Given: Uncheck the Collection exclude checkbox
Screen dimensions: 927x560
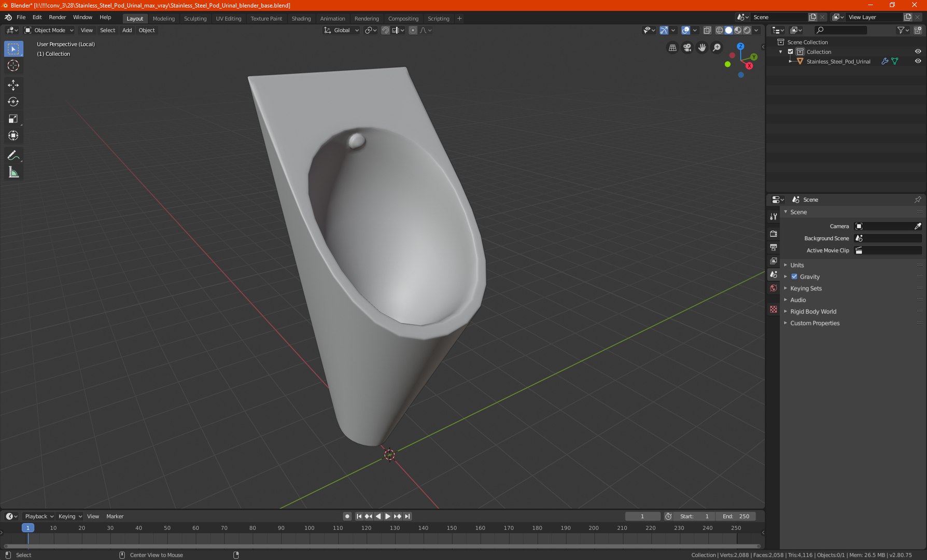Looking at the screenshot, I should [x=791, y=52].
